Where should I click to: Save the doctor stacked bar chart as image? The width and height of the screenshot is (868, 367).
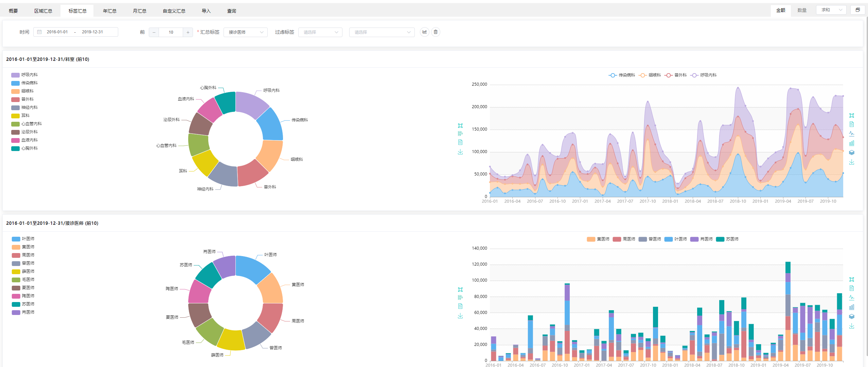(851, 326)
